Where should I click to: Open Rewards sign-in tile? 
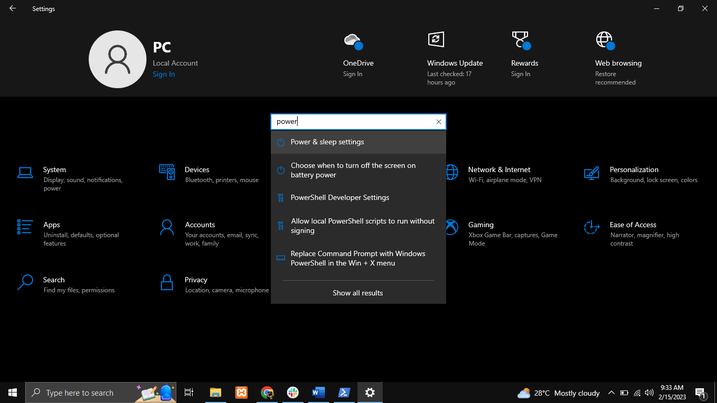click(524, 54)
